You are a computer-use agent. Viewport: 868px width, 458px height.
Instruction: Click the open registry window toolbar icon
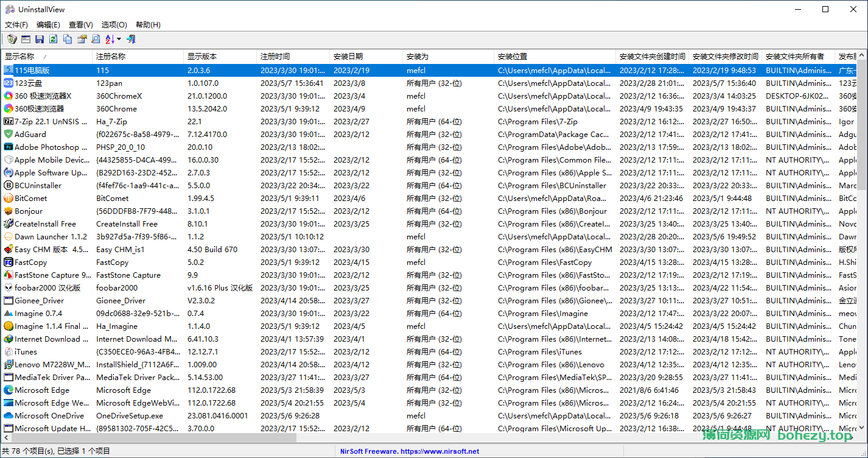[26, 40]
